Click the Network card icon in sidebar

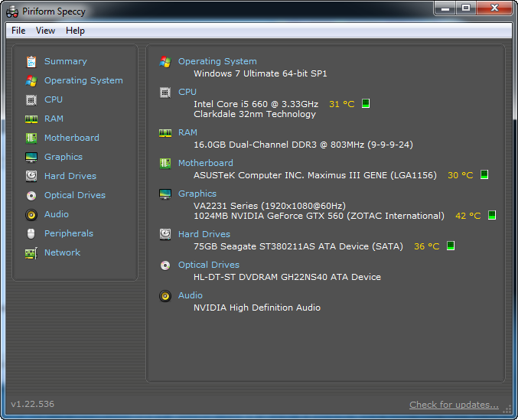(31, 253)
